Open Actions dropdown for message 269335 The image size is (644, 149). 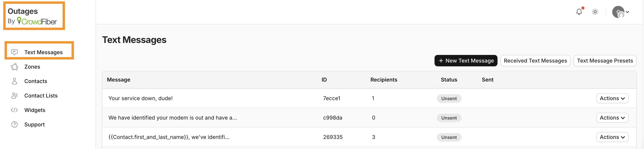pos(612,137)
